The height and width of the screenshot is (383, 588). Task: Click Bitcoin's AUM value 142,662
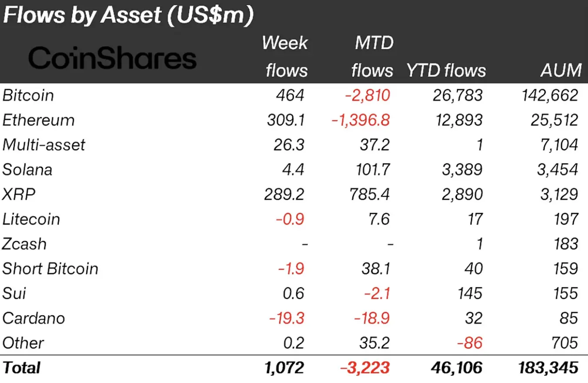(x=550, y=95)
